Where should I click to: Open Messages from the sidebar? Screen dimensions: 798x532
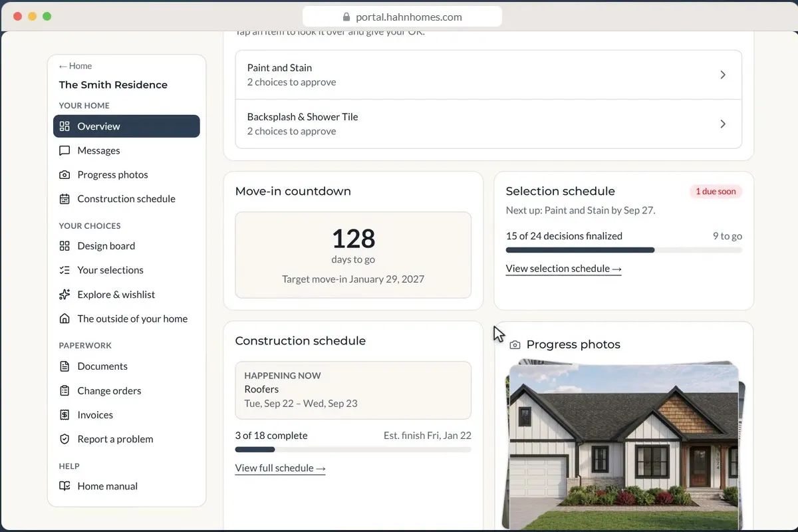click(126, 150)
